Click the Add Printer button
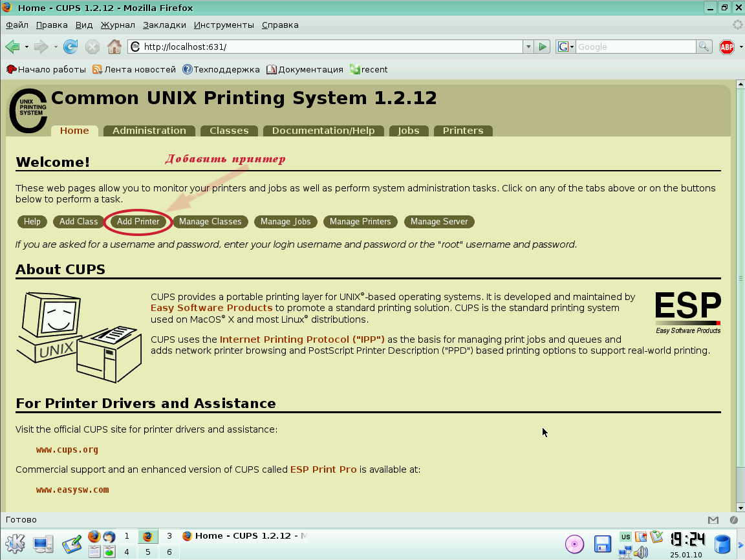The height and width of the screenshot is (560, 745). click(138, 222)
